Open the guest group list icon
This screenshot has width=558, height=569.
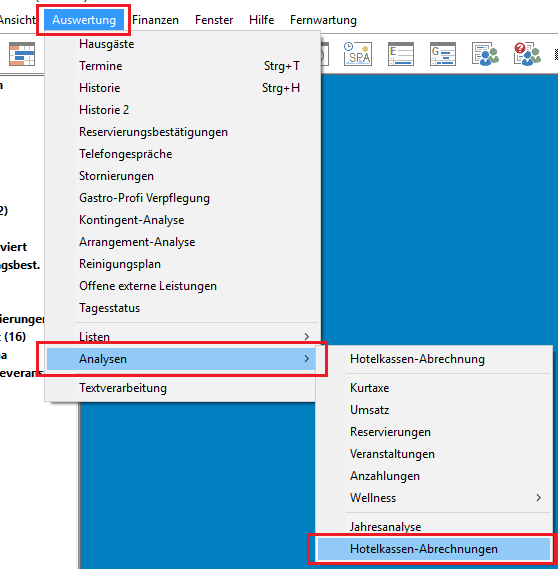pos(485,54)
